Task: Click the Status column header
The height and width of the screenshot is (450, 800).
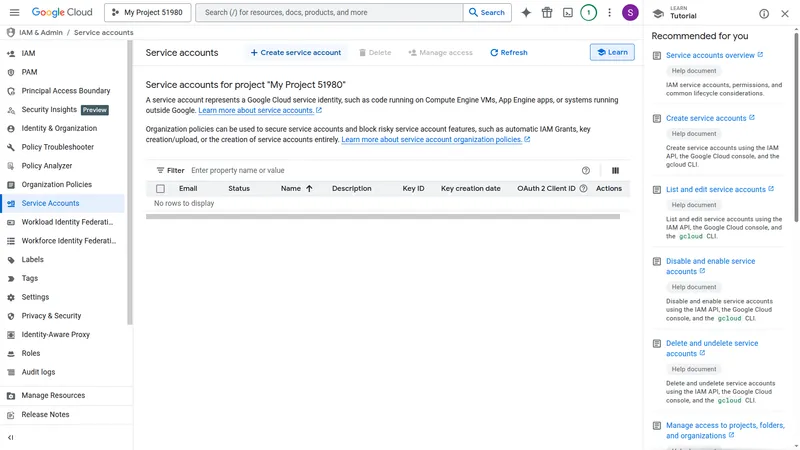Action: pyautogui.click(x=239, y=188)
